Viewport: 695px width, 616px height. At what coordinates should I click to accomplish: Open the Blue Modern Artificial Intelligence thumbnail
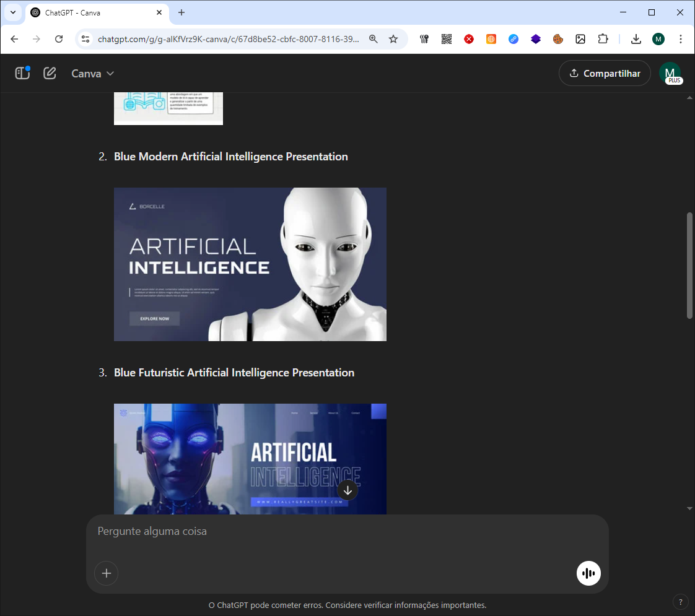[250, 264]
